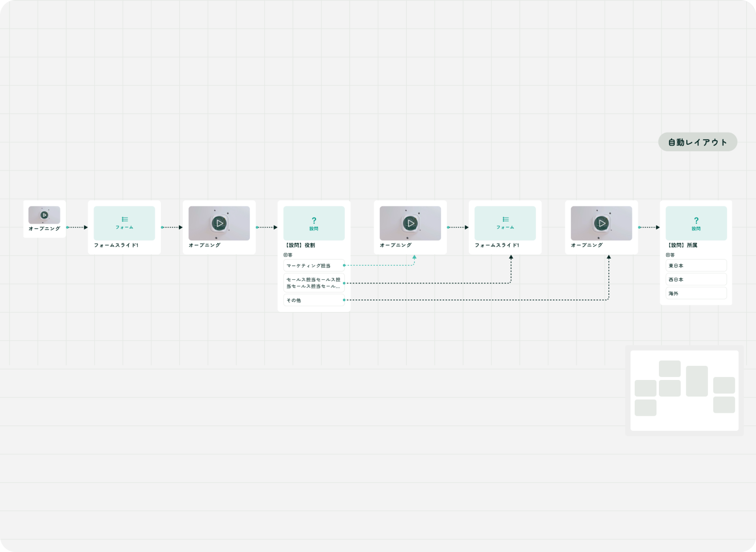Select the 海外 answer option
Viewport: 756px width, 552px height.
coord(696,293)
